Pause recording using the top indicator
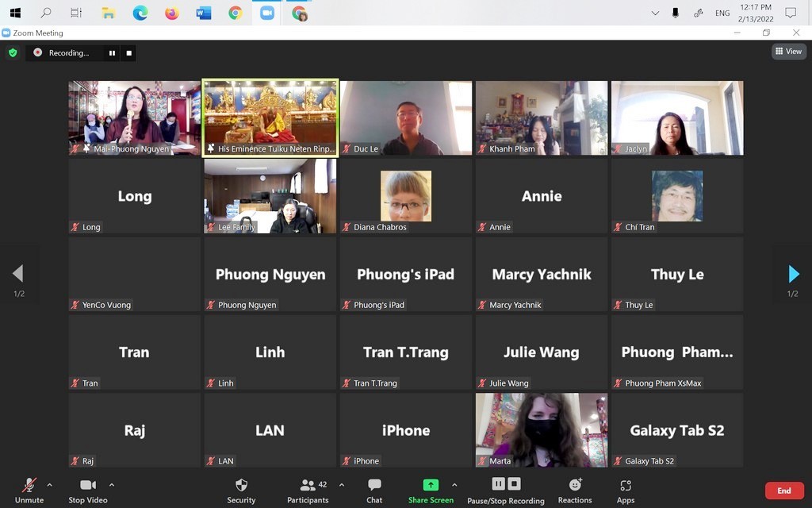812x508 pixels. point(112,53)
